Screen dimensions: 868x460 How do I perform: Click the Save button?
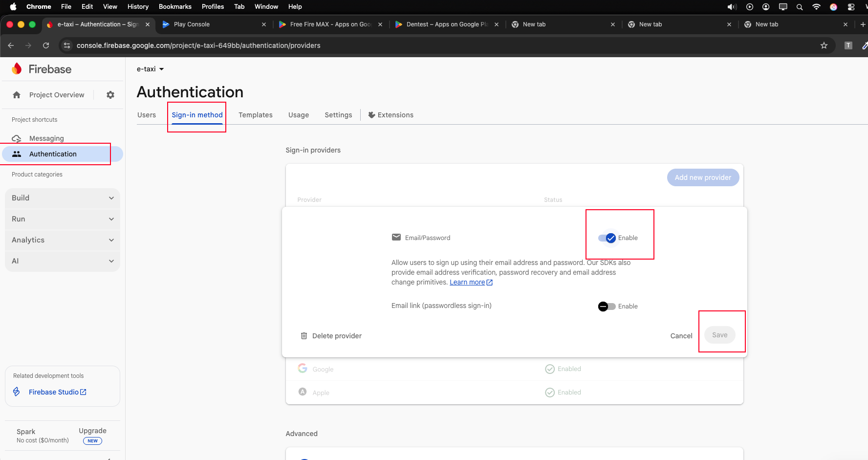720,335
